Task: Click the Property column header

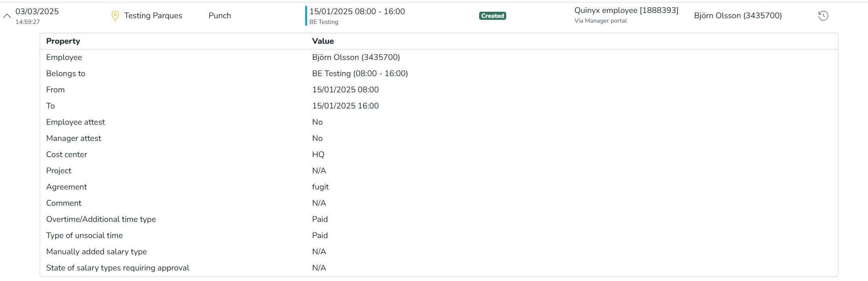Action: [x=63, y=41]
